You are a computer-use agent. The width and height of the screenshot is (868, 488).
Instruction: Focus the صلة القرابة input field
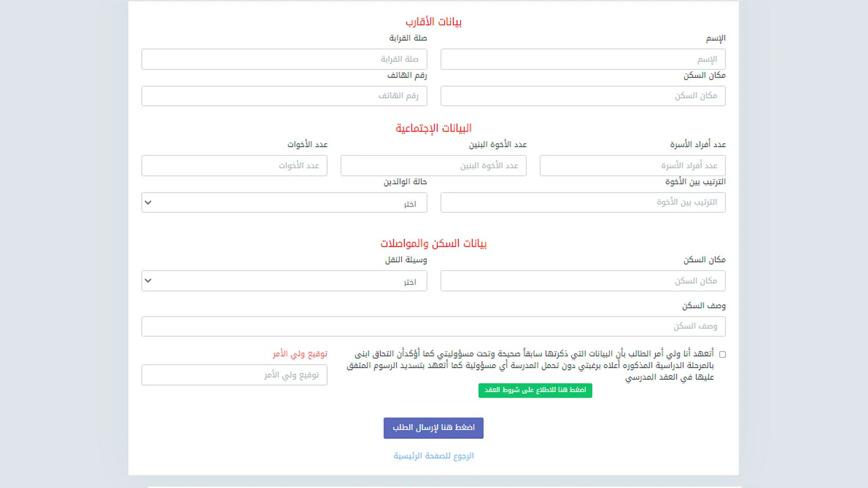coord(284,59)
